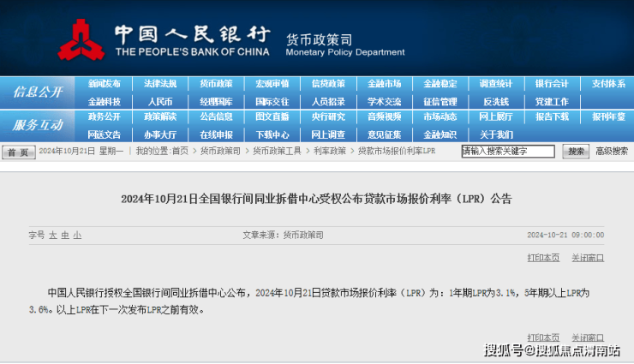Click the 信息公开 category label
The height and width of the screenshot is (364, 634).
38,92
